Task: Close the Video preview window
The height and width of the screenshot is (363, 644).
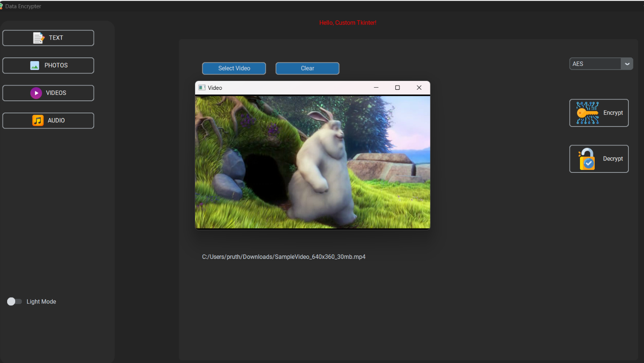Action: pyautogui.click(x=419, y=88)
